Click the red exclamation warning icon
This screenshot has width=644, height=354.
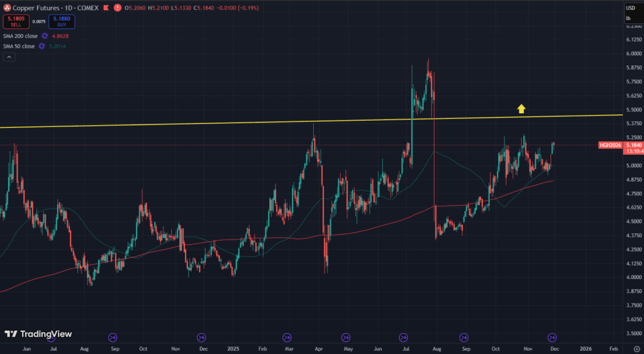pyautogui.click(x=118, y=8)
